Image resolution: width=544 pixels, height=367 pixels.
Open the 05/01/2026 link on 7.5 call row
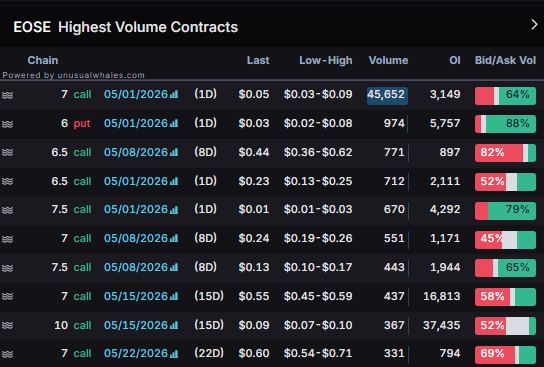136,210
